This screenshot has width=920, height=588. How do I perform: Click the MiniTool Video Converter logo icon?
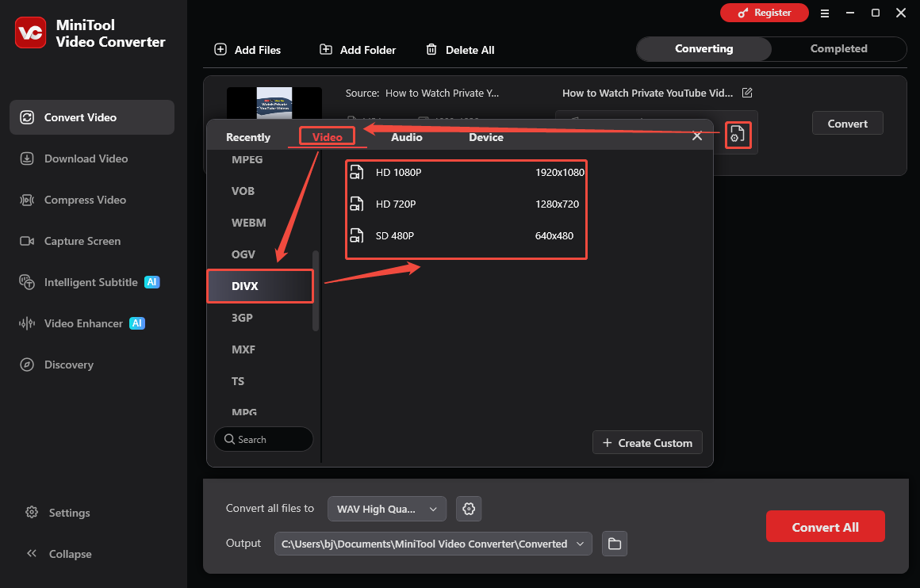pyautogui.click(x=30, y=32)
